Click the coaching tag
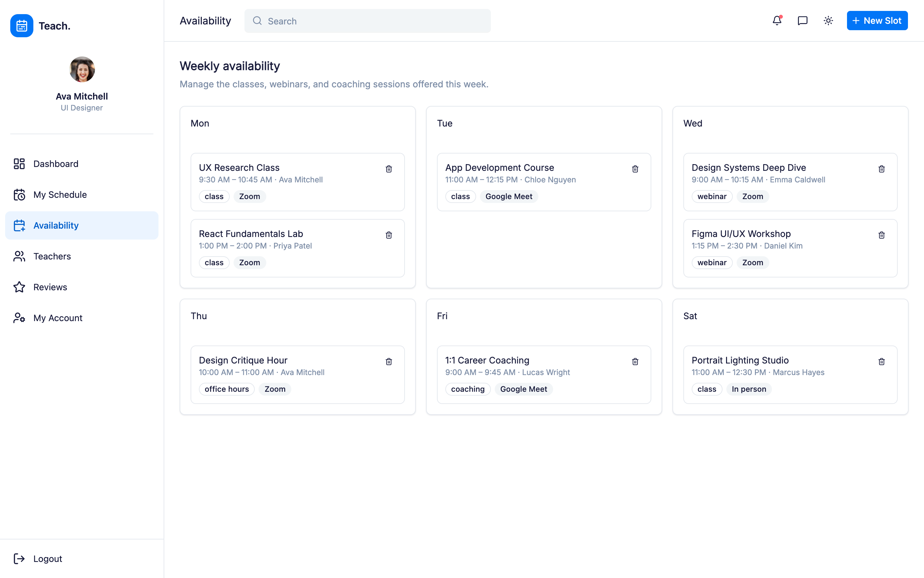Screen dimensions: 924x578 468,389
